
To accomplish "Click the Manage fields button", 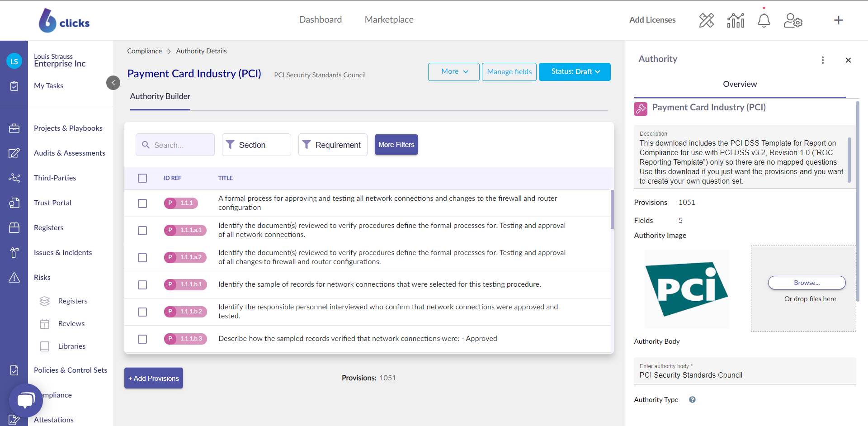I will 509,72.
